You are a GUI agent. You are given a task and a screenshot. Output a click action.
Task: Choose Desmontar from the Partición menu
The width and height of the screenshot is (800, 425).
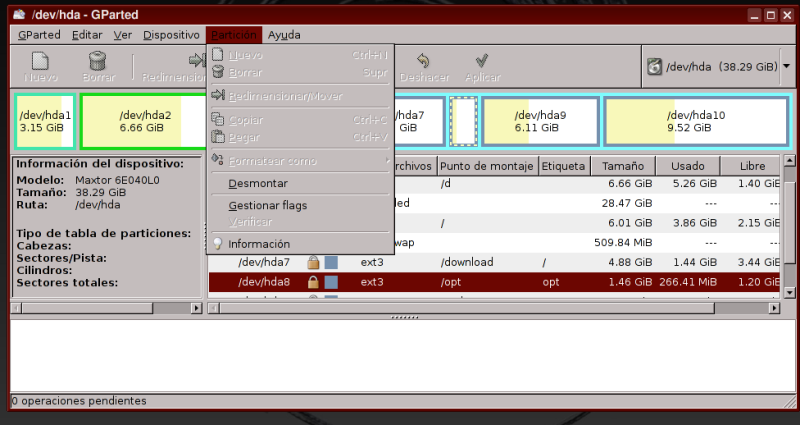point(257,184)
